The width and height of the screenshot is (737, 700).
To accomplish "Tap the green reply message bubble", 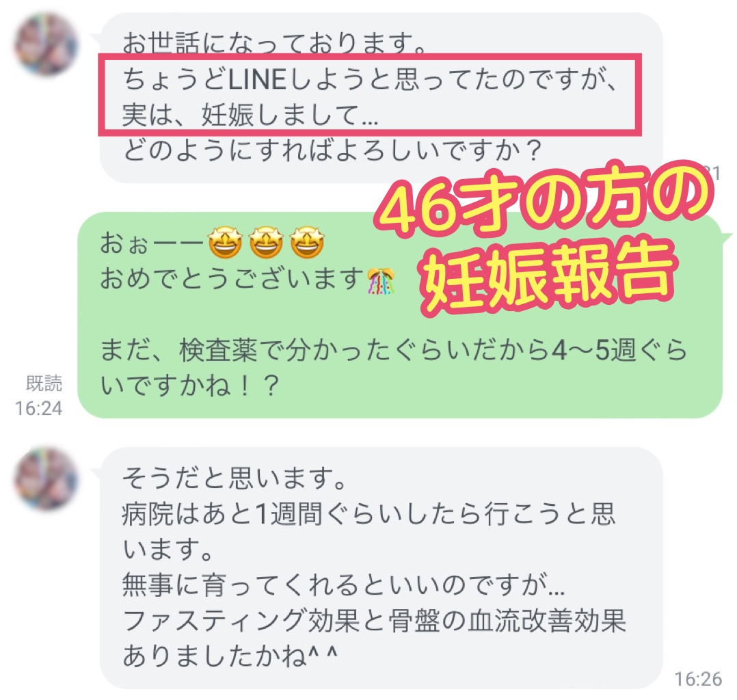I will coord(399,315).
